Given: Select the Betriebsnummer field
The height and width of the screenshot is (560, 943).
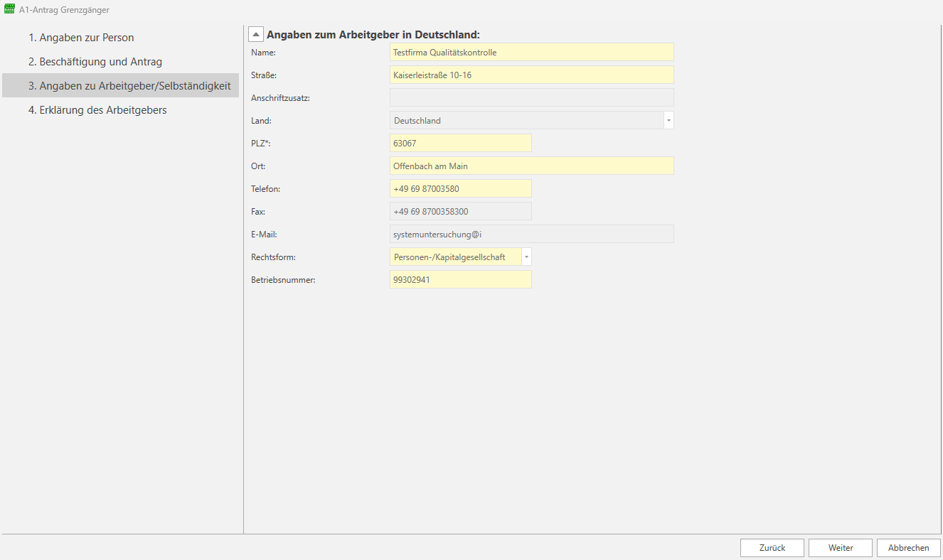Looking at the screenshot, I should pyautogui.click(x=460, y=280).
